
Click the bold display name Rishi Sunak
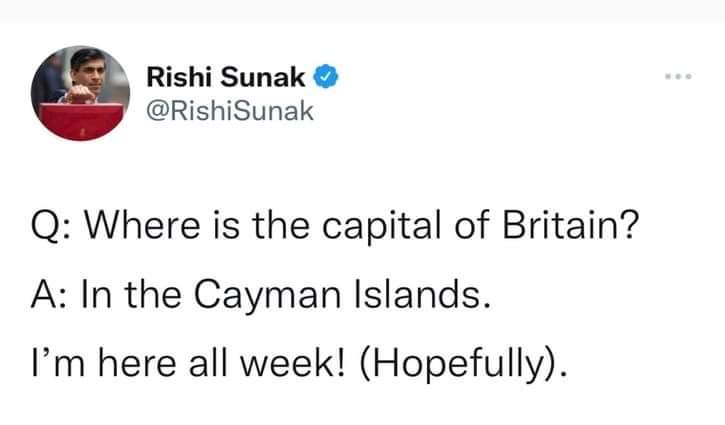[226, 77]
